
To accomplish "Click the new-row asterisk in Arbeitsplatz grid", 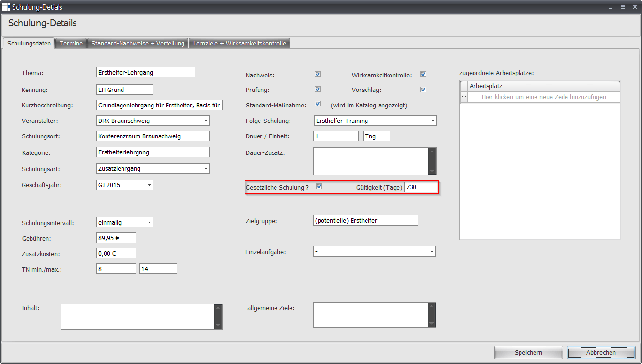I will pyautogui.click(x=464, y=97).
